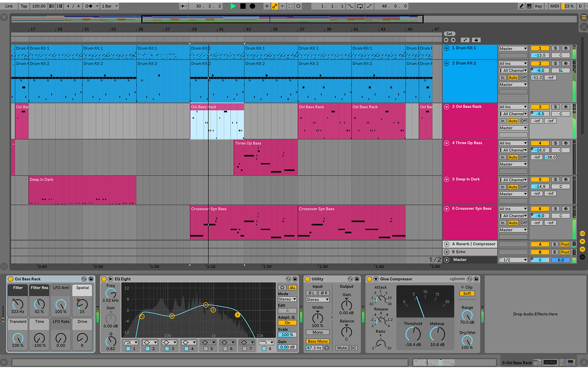
Task: Toggle Returns visibility R button
Action: (582, 241)
